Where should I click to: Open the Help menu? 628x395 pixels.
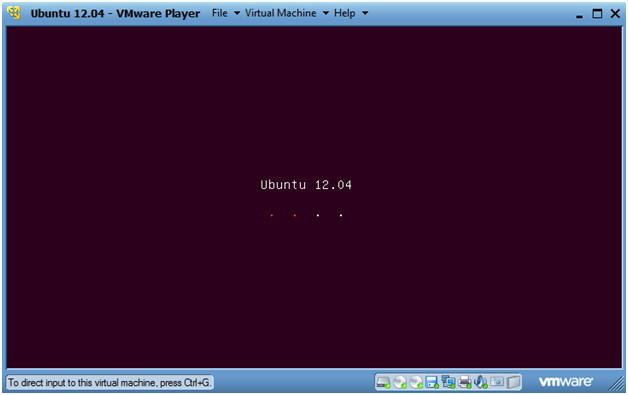tap(350, 13)
